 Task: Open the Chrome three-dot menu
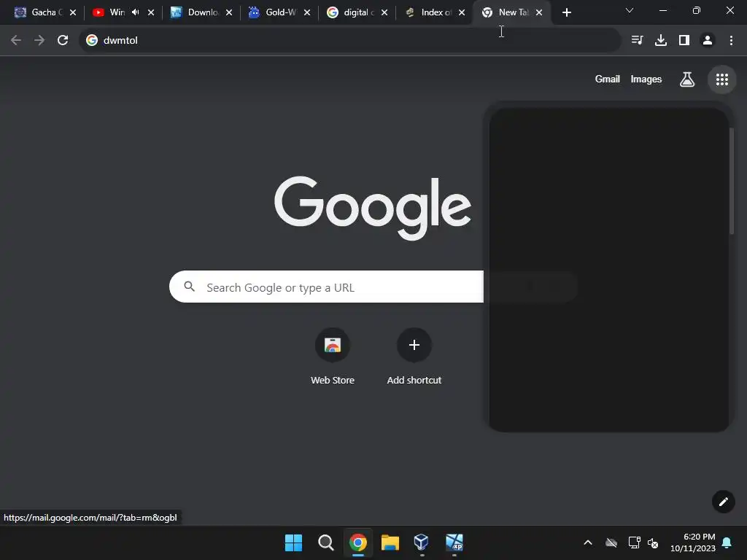(x=731, y=41)
